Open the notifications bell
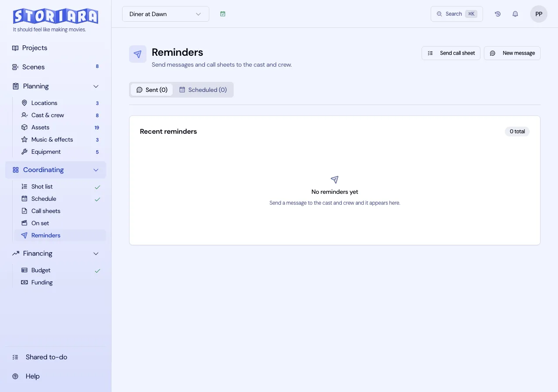This screenshot has width=558, height=392. 515,14
